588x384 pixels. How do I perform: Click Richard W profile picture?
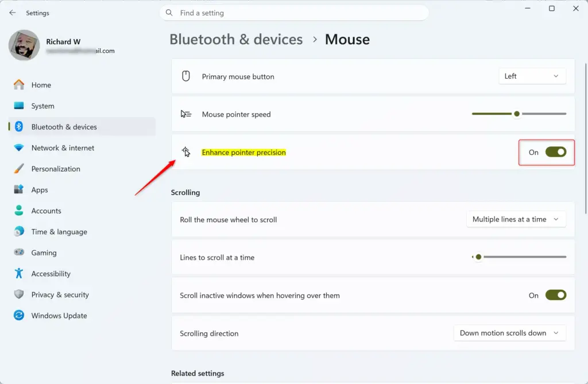24,45
